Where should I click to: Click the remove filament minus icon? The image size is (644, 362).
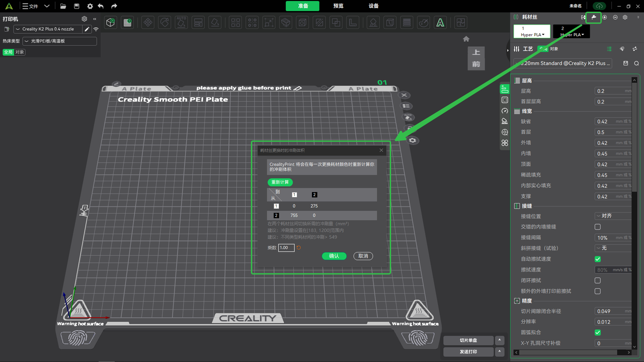pyautogui.click(x=615, y=17)
